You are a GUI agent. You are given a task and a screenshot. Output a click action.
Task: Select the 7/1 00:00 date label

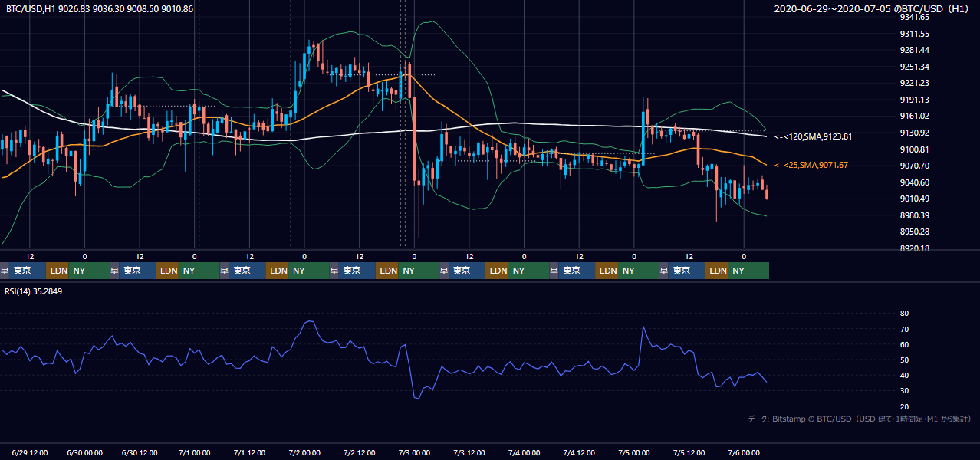point(196,452)
